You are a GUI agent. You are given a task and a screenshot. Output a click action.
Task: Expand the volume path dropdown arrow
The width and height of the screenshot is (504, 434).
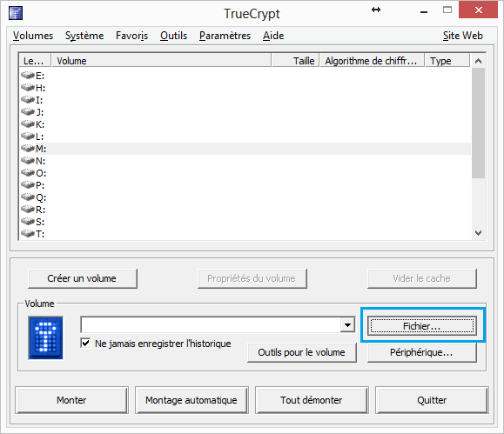347,325
